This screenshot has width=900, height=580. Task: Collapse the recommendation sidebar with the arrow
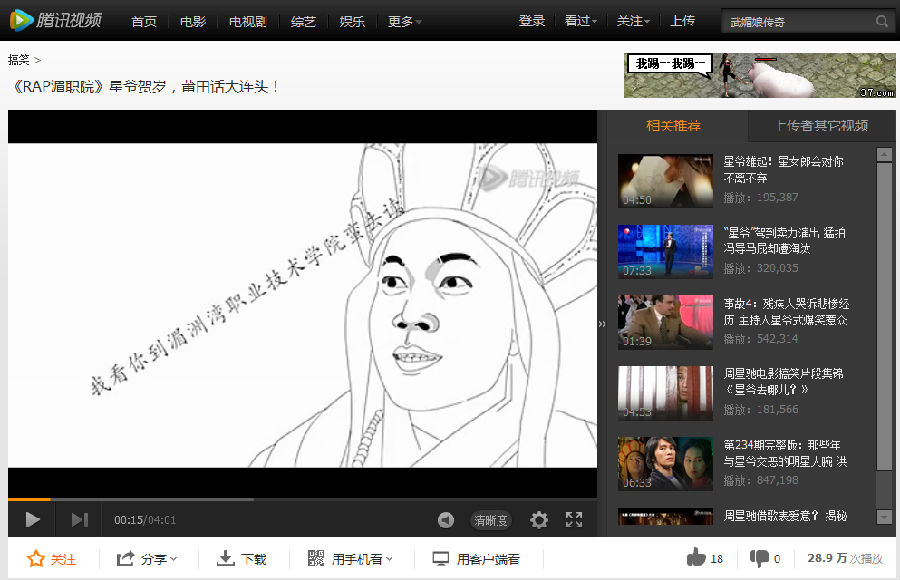602,324
